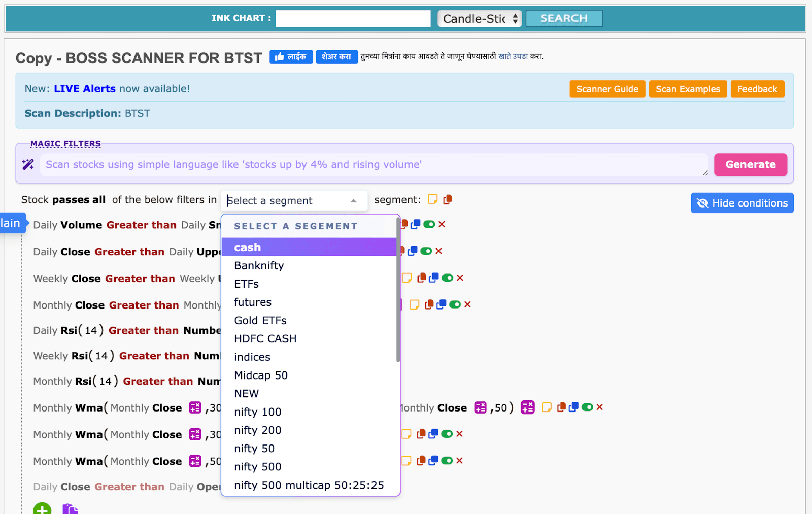
Task: Open the Candle-Stick chart type selector
Action: (479, 18)
